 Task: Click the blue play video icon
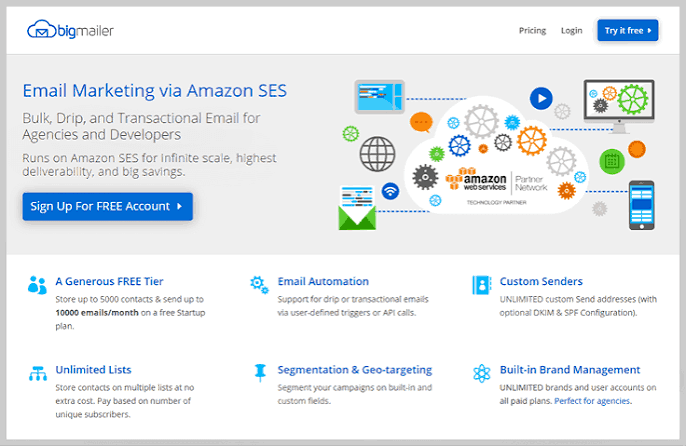click(541, 98)
